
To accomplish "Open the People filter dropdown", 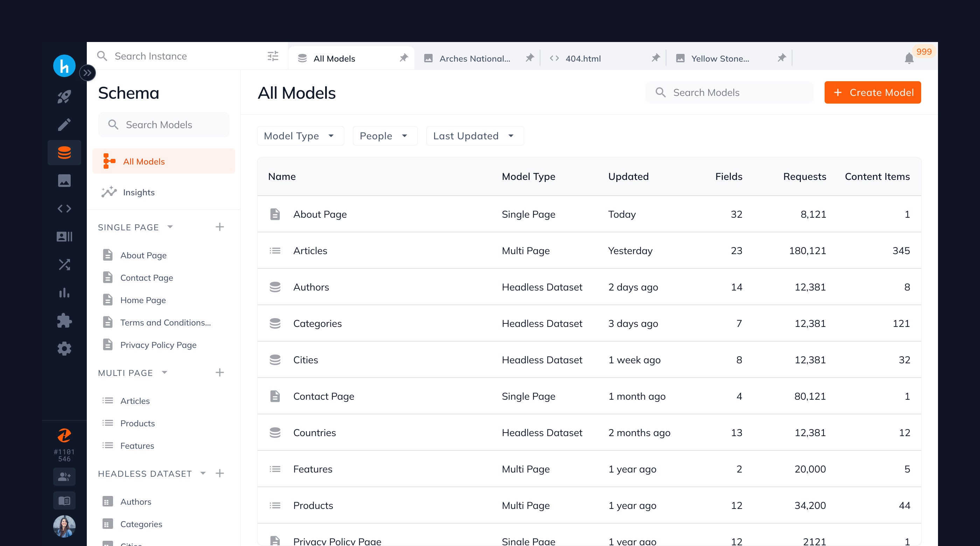I will (x=383, y=135).
